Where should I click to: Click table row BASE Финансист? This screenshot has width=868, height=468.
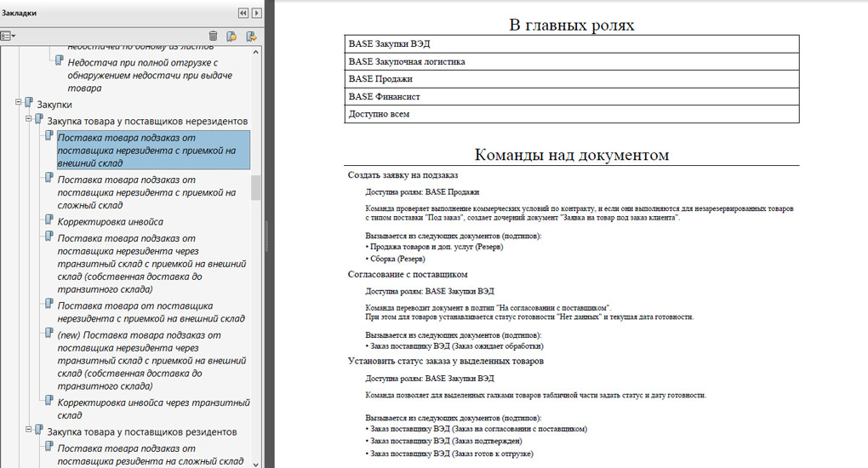[x=571, y=96]
